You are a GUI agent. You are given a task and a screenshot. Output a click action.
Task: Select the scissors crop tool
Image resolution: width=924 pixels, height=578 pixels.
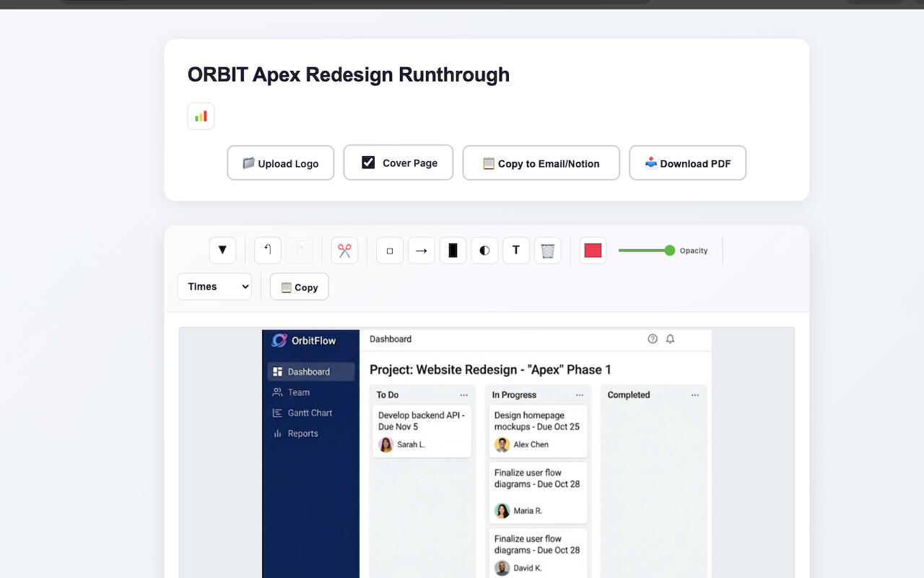[344, 251]
